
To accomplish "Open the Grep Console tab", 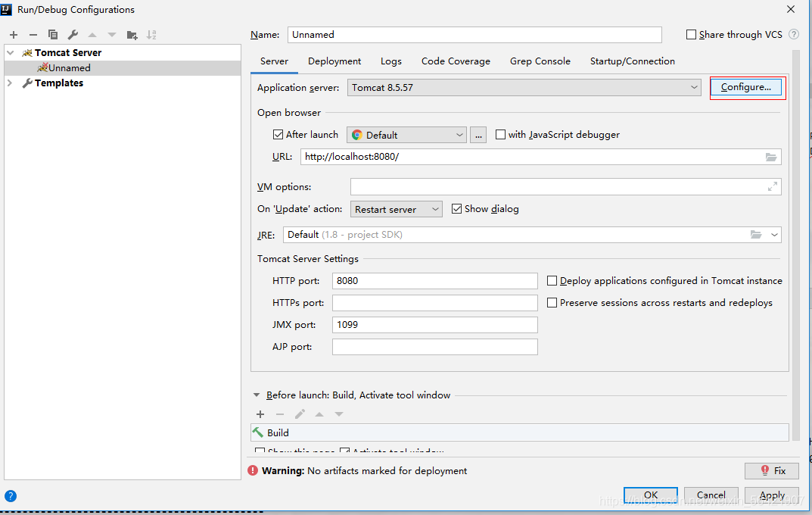I will click(x=540, y=61).
